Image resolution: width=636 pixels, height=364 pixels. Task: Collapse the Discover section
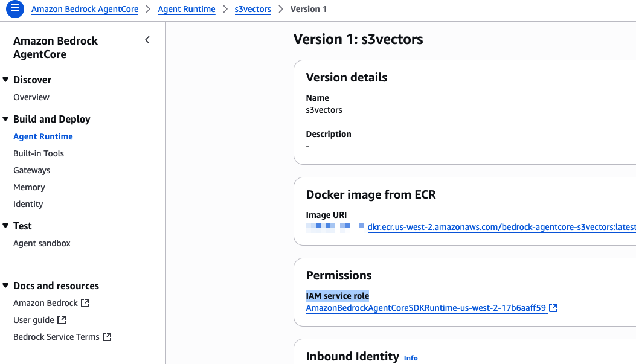pos(6,80)
